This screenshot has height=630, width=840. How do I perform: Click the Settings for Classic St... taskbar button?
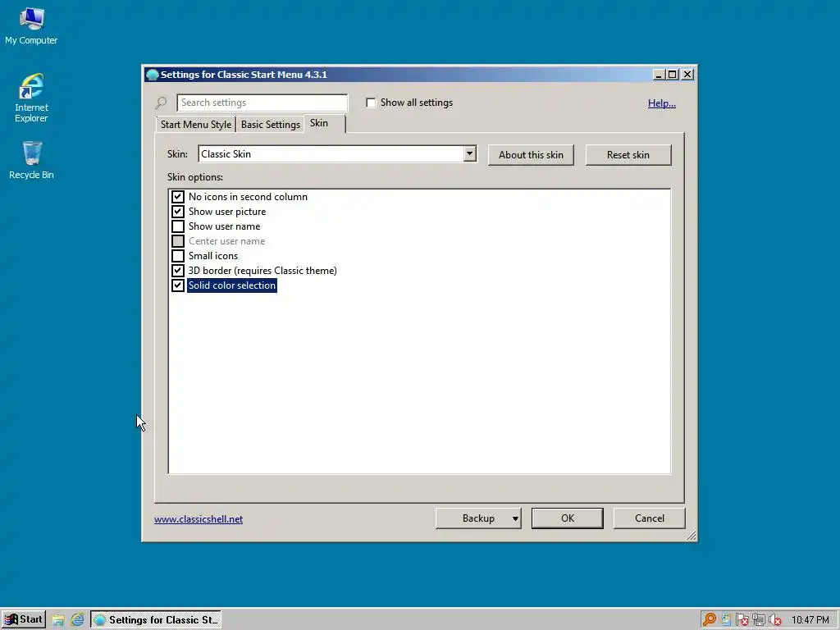(156, 620)
